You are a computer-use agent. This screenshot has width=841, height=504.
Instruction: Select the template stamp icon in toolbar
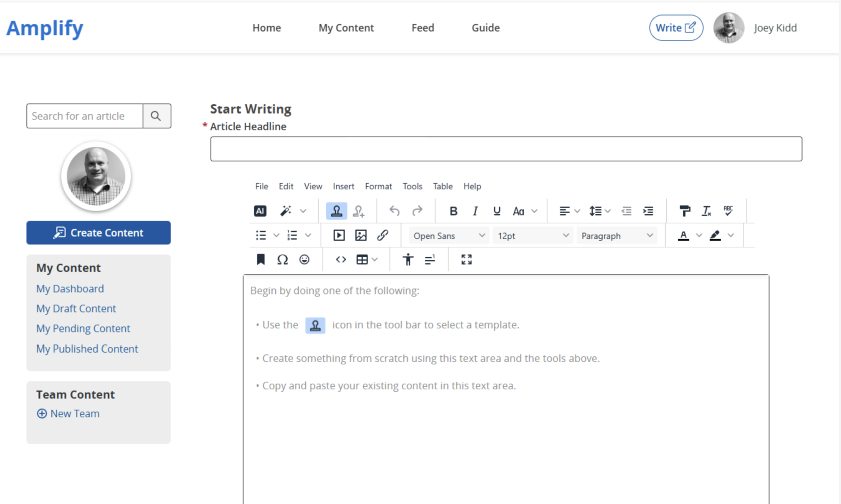point(336,211)
